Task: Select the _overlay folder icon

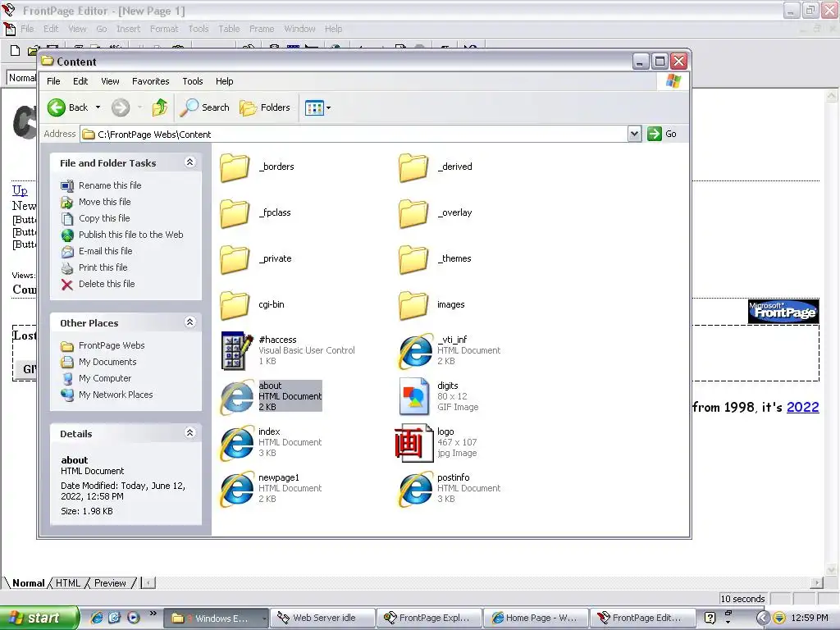Action: pos(413,213)
